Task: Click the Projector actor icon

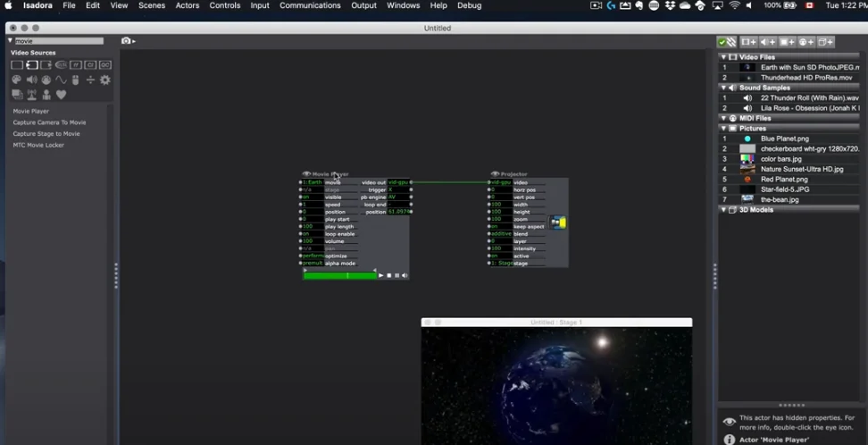Action: tap(557, 222)
